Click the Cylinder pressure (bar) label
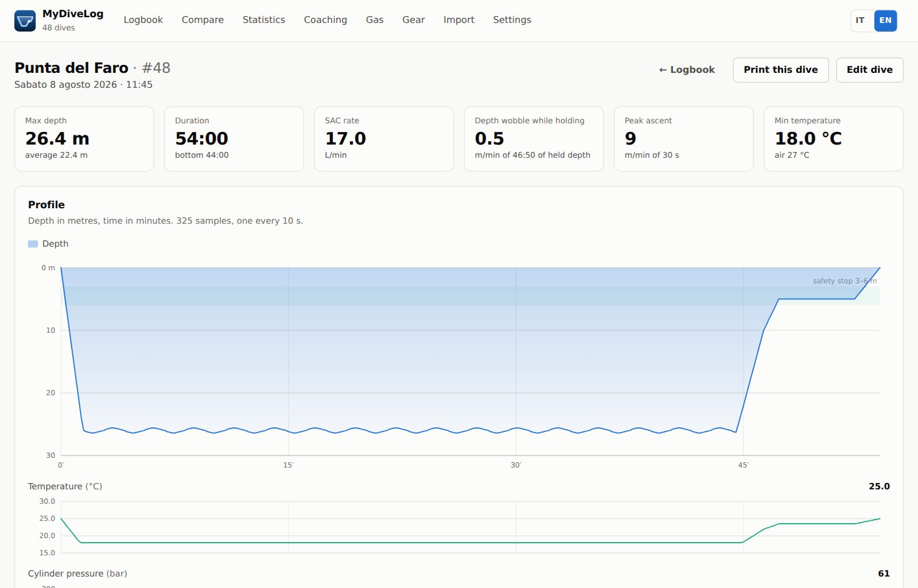 [x=77, y=574]
